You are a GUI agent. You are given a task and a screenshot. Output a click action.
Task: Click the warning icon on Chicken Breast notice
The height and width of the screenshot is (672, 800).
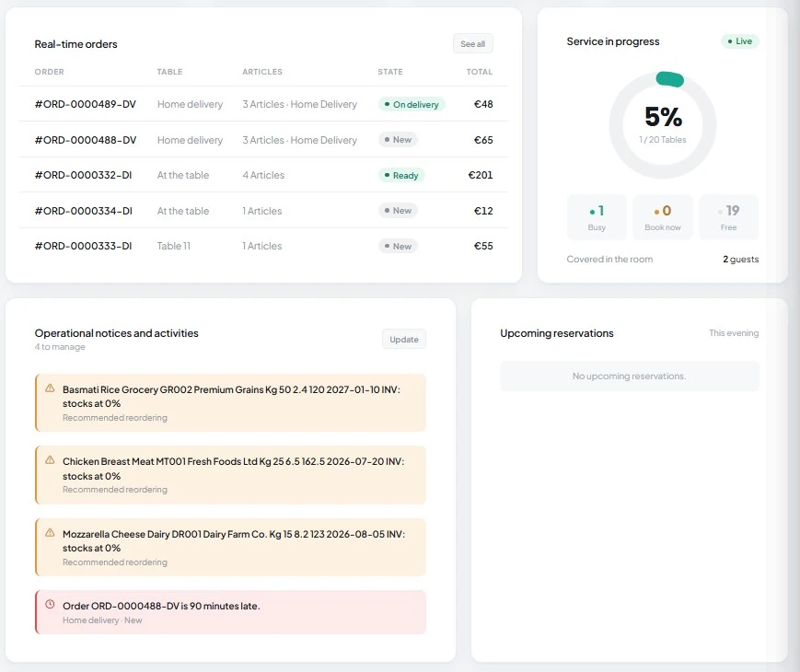(50, 460)
